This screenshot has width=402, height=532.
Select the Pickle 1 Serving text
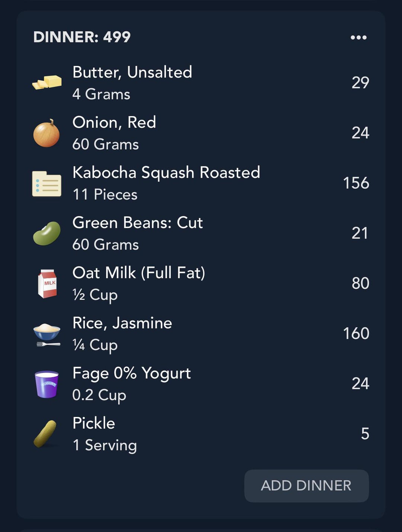[105, 434]
